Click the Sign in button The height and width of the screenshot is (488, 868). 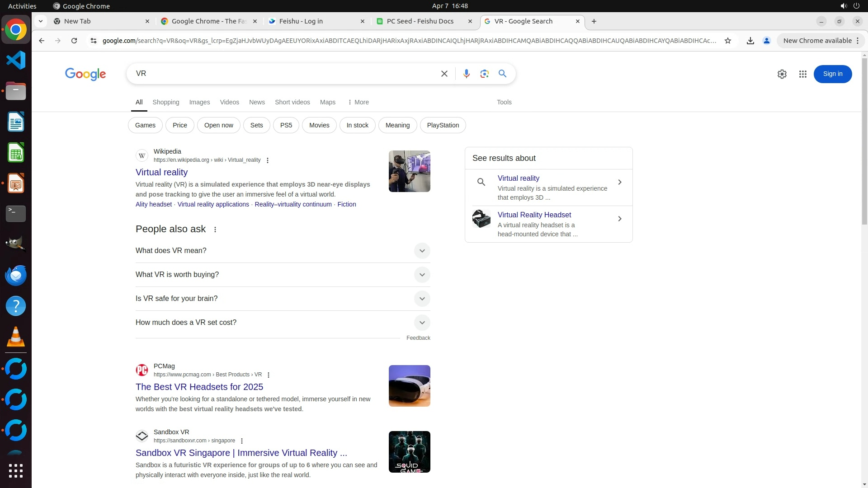coord(832,74)
